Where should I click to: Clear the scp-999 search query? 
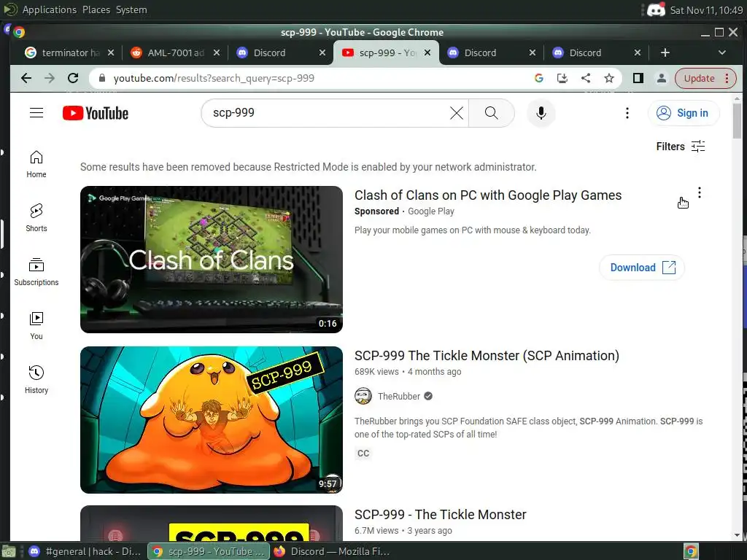(457, 113)
